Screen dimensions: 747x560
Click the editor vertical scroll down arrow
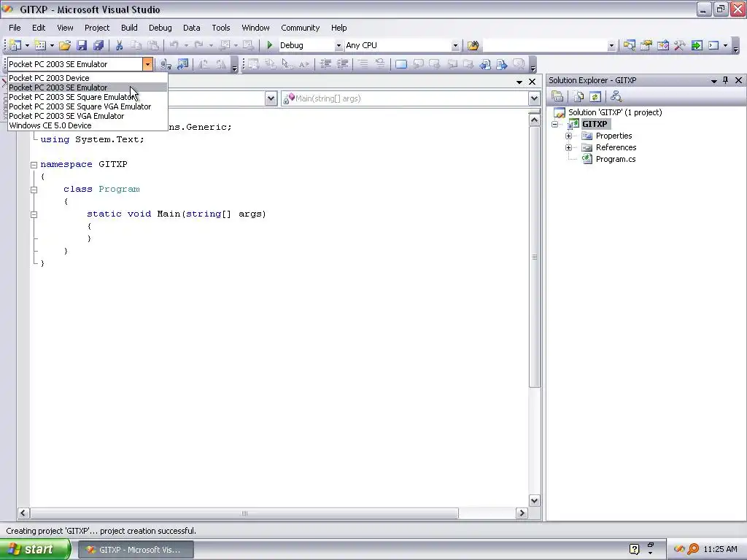point(534,500)
